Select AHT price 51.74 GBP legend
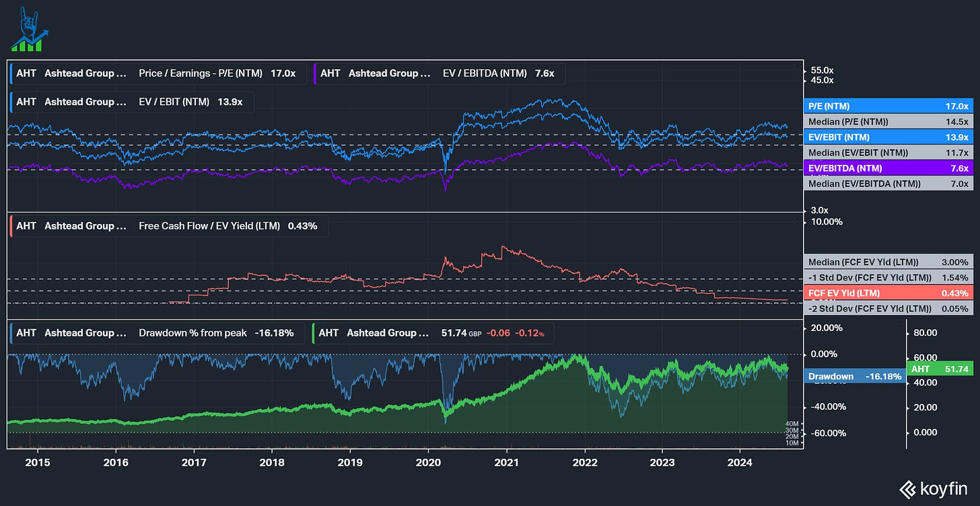Viewport: 980px width, 506px height. coord(433,333)
